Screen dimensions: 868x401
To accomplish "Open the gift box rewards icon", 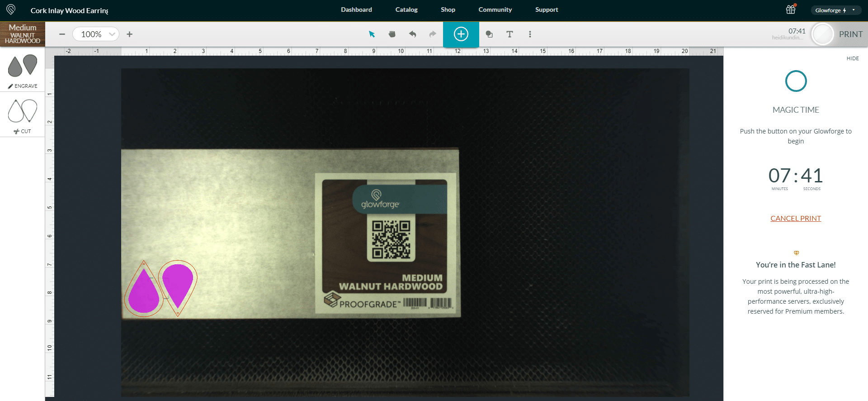I will pos(791,10).
